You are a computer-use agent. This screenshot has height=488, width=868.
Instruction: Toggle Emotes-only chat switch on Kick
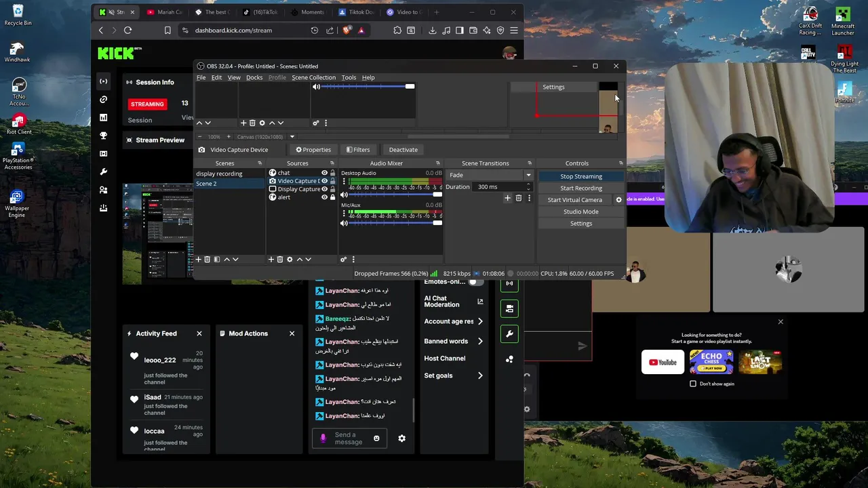coord(476,282)
